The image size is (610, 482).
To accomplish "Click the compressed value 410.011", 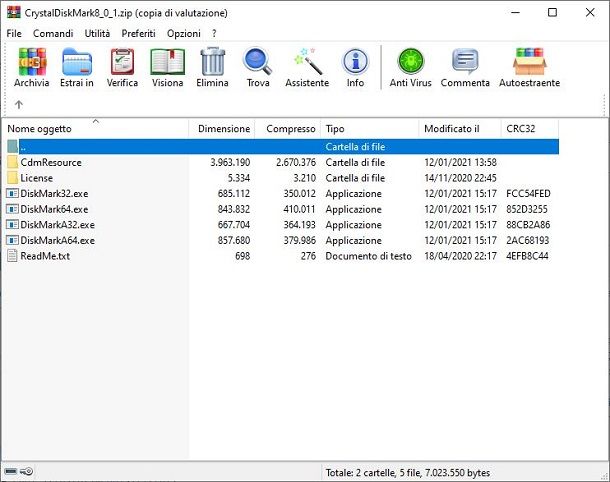I will pos(300,209).
